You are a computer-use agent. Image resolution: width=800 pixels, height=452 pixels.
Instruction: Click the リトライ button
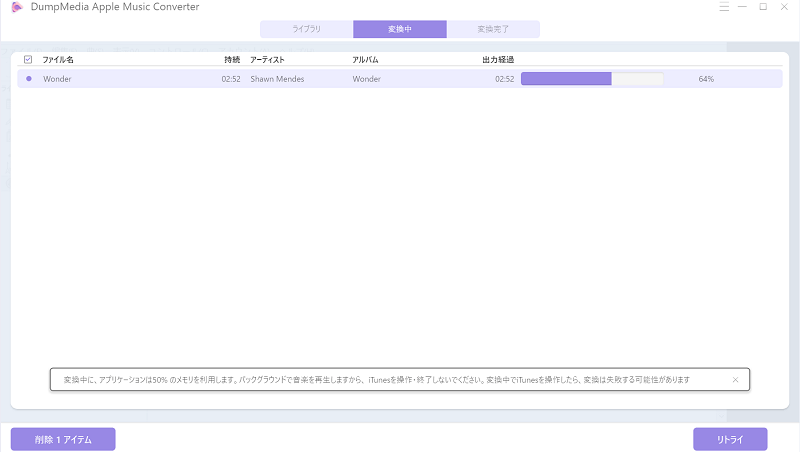[x=730, y=439]
